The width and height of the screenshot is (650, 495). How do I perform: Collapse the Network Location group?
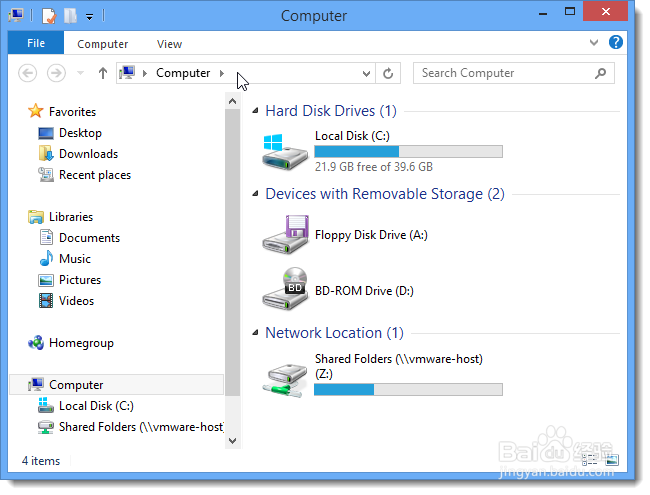[256, 332]
